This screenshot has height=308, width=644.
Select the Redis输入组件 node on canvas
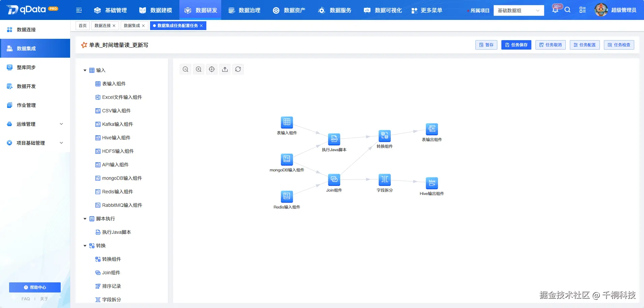click(287, 196)
